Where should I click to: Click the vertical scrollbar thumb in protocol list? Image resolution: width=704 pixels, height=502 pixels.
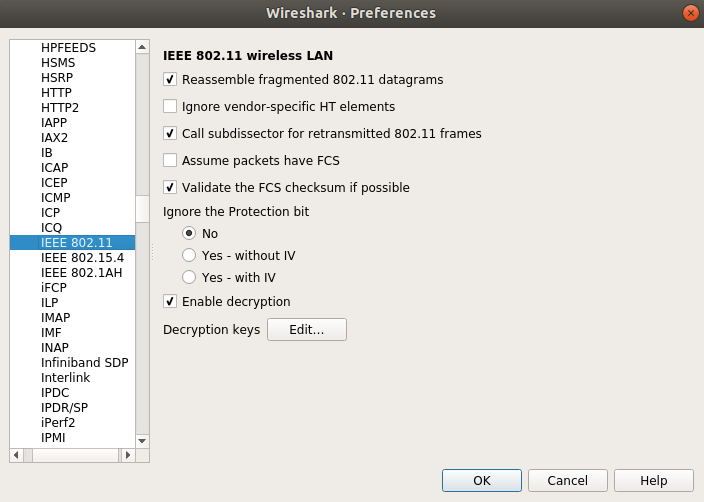pyautogui.click(x=142, y=209)
